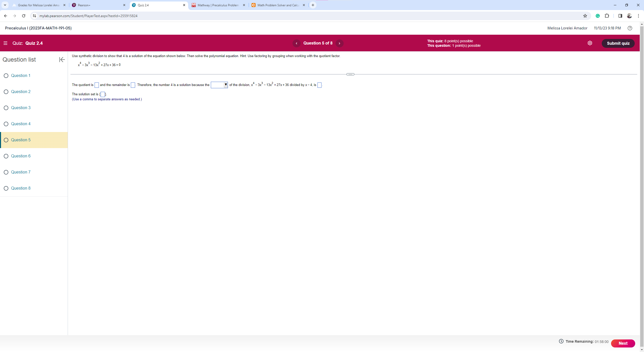The height and width of the screenshot is (352, 644).
Task: Bookmark this page with star icon
Action: 585,16
